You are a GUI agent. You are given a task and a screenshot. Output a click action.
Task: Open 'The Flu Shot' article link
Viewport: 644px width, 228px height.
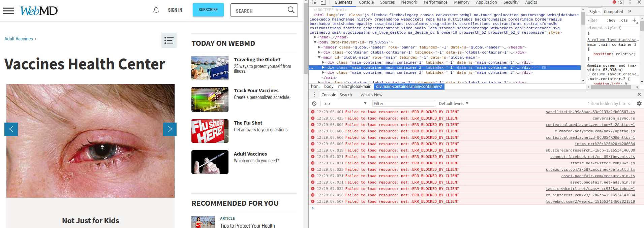(248, 123)
